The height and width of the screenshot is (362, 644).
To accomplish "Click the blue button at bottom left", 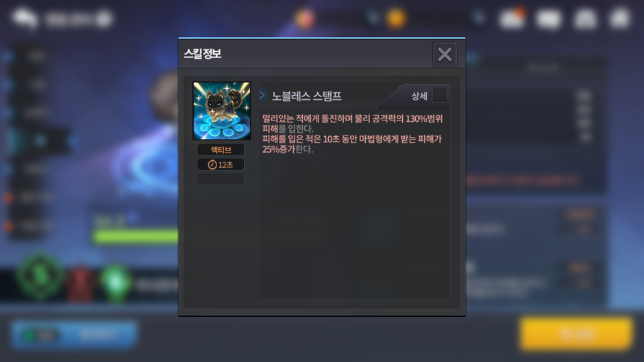I will pos(75,335).
